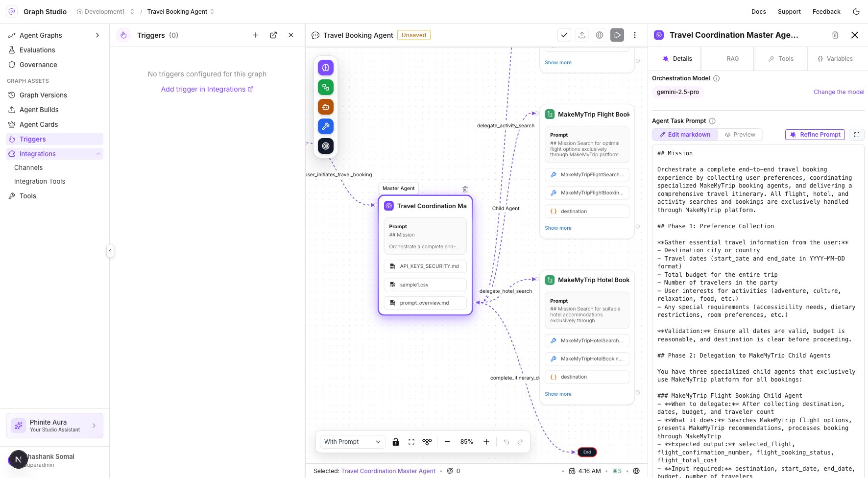Viewport: 868px width, 478px height.
Task: Redo the canvas action
Action: click(520, 442)
